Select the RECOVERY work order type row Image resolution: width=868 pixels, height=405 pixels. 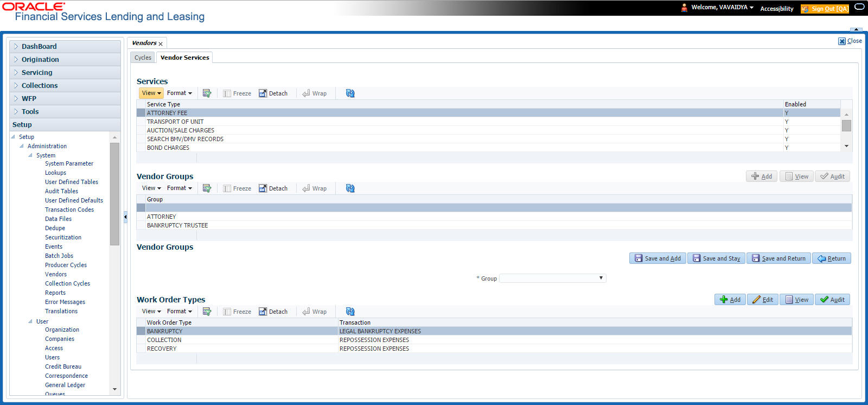(494, 349)
